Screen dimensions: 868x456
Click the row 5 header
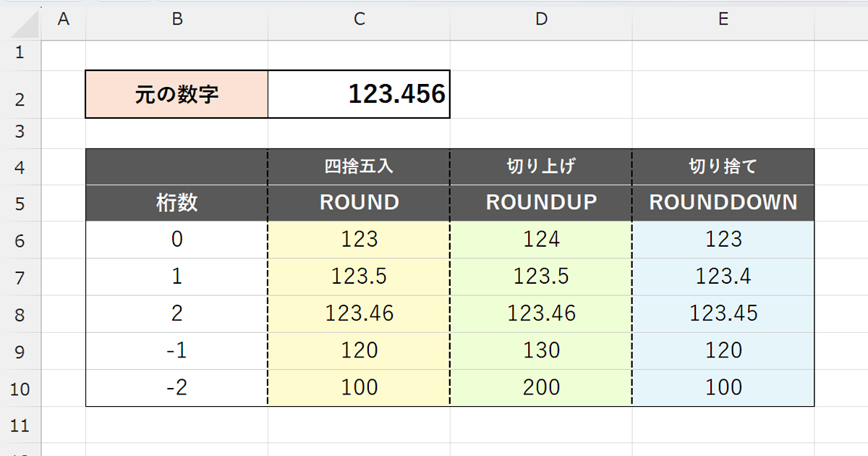tap(20, 203)
